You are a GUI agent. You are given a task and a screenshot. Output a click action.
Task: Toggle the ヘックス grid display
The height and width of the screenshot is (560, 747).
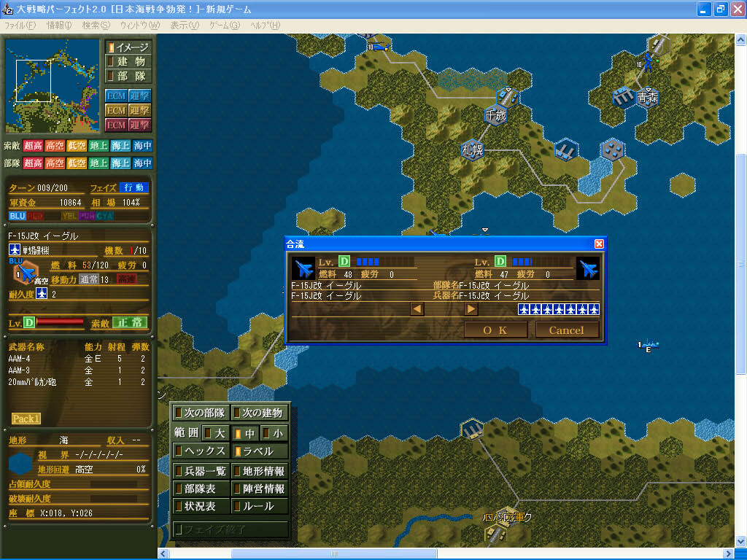(x=201, y=451)
